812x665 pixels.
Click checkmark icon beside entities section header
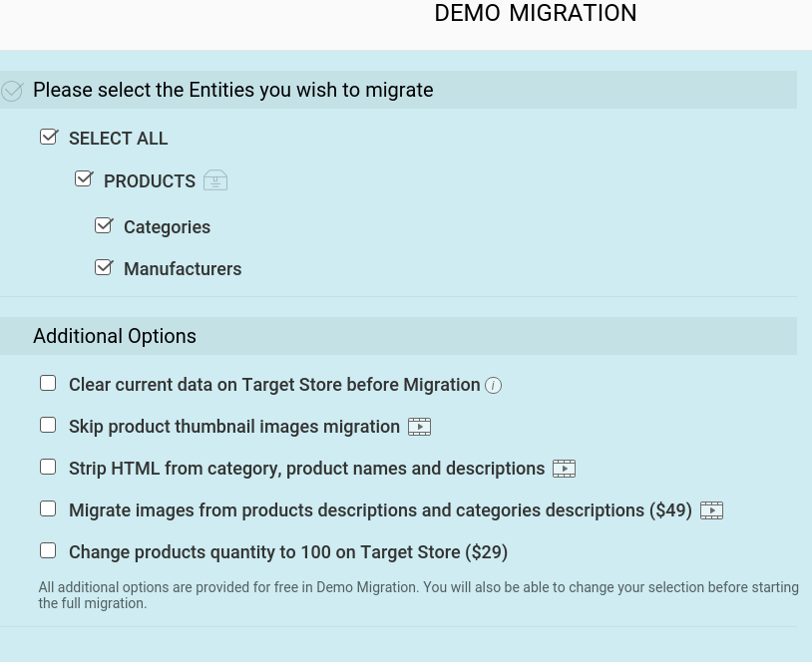point(12,91)
